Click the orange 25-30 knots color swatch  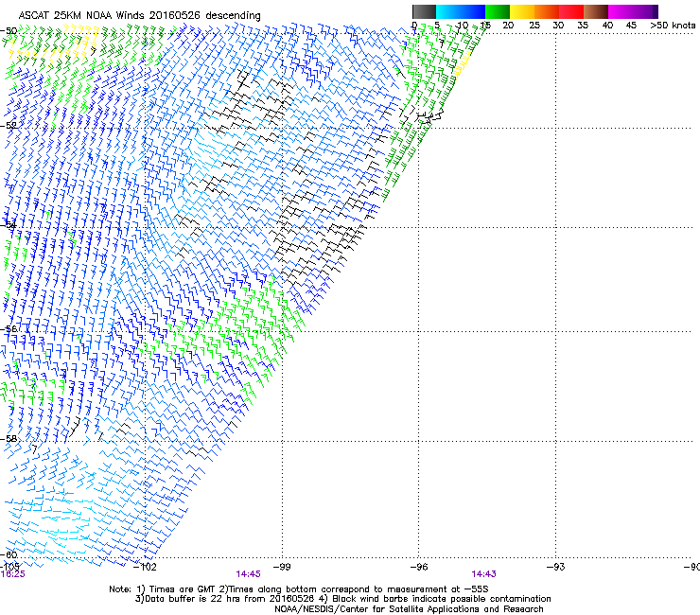point(547,11)
